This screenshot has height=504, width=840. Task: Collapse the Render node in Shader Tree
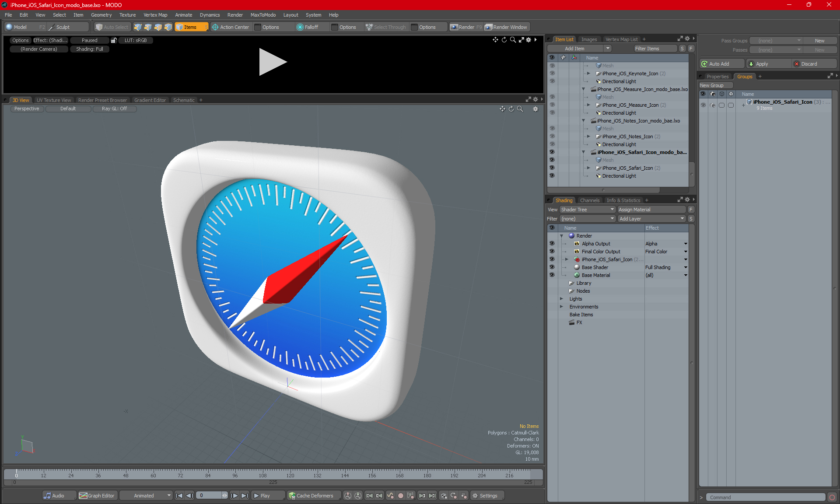(x=562, y=236)
